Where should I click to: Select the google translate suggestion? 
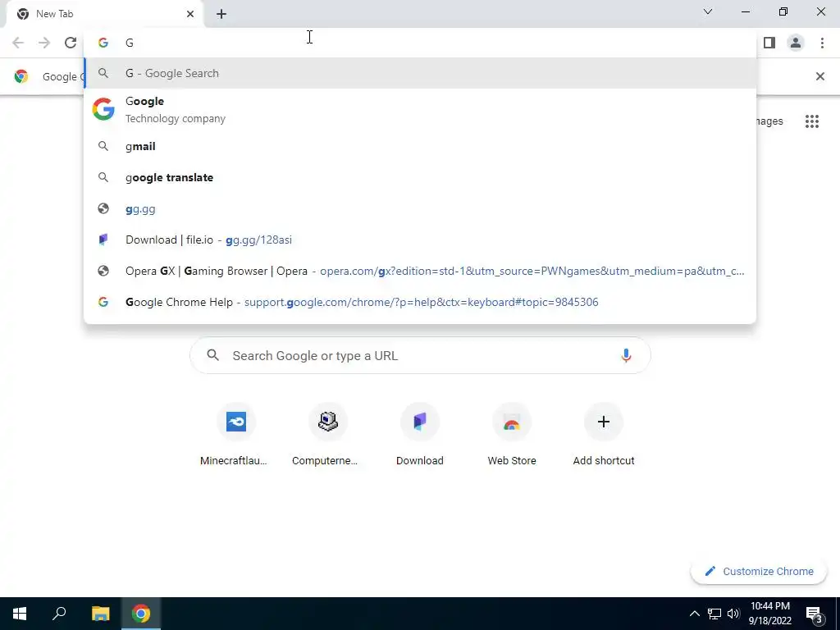[420, 177]
